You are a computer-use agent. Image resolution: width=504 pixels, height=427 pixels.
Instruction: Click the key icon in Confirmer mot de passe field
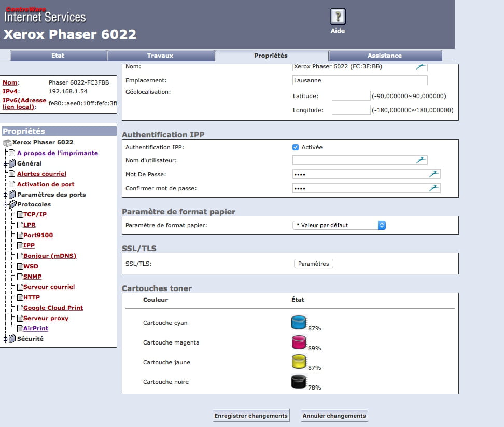tap(433, 188)
